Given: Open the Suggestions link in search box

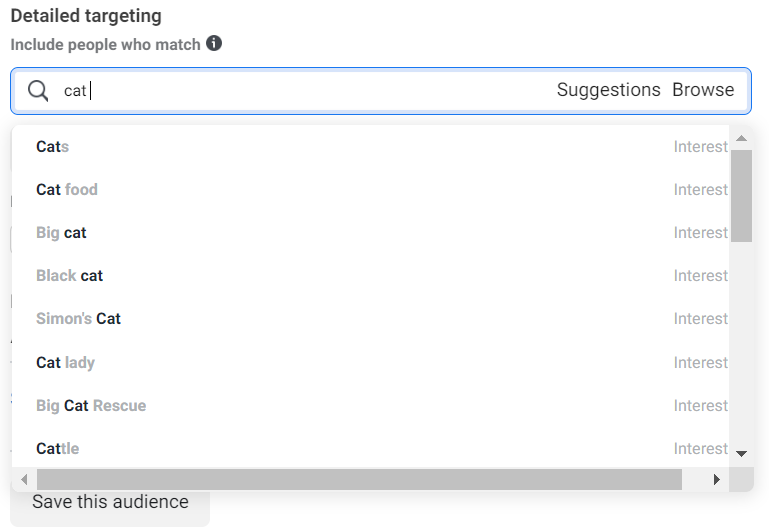Looking at the screenshot, I should point(608,90).
